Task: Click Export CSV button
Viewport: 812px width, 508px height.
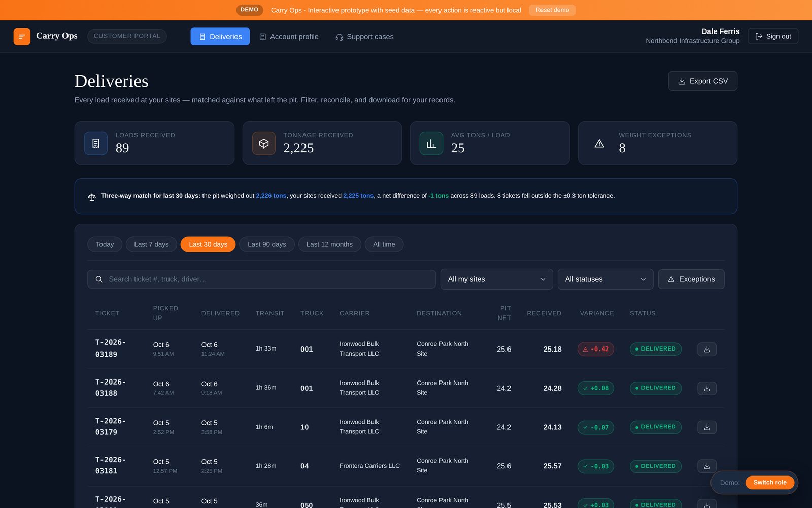Action: [x=703, y=81]
